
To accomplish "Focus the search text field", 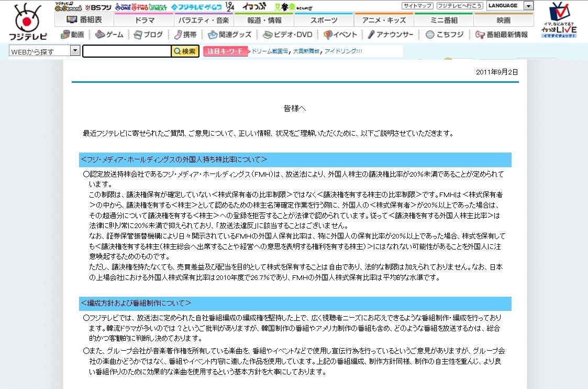I will 127,51.
